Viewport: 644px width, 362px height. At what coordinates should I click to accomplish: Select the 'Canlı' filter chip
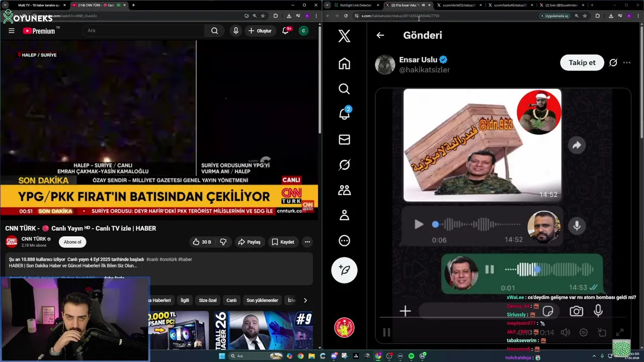pos(231,300)
